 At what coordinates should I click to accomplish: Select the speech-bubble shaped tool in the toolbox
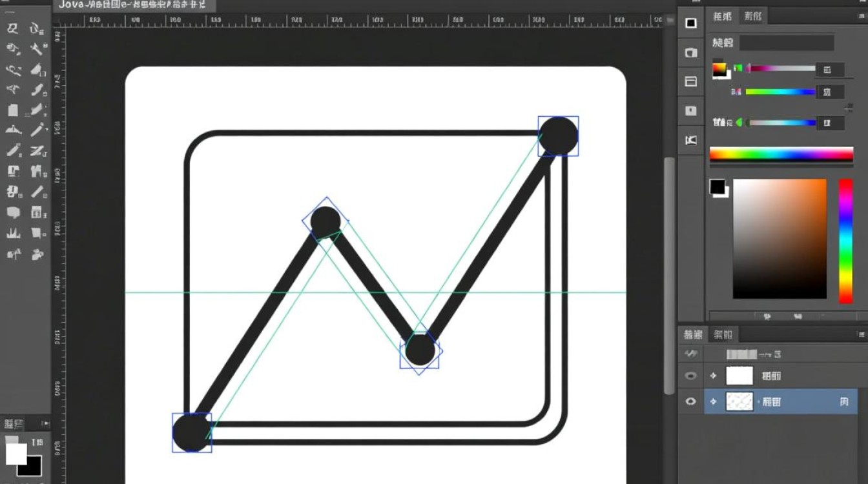(x=13, y=212)
